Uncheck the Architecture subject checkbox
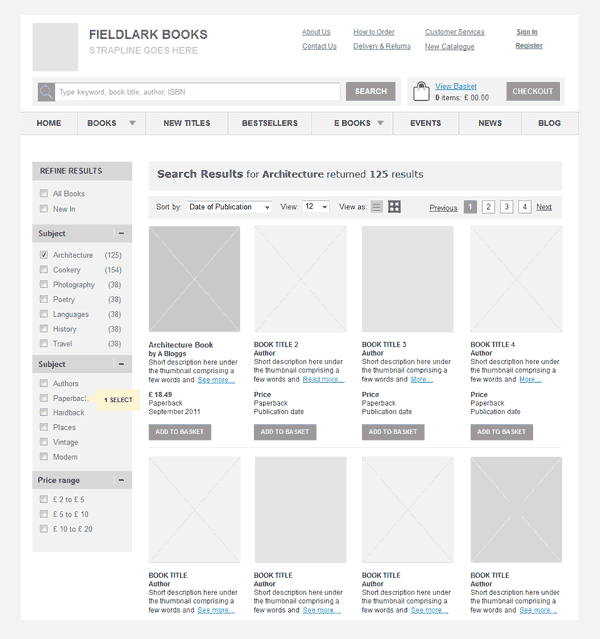 44,255
